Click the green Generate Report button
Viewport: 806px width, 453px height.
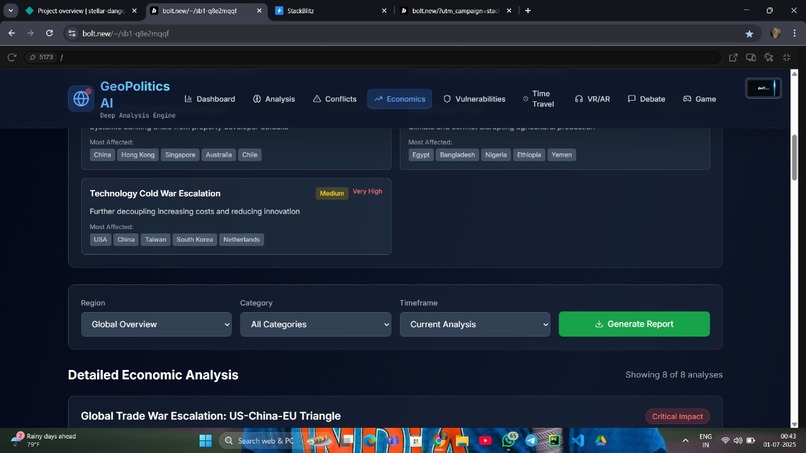coord(634,324)
